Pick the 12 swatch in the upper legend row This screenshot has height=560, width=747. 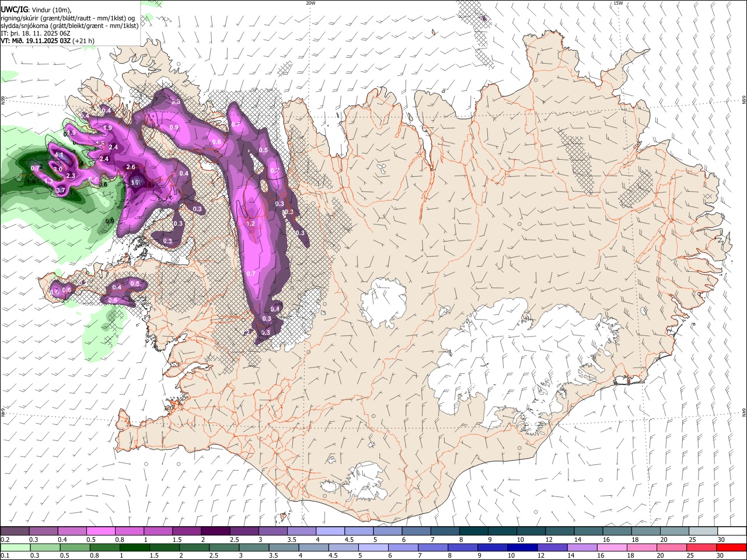[559, 531]
